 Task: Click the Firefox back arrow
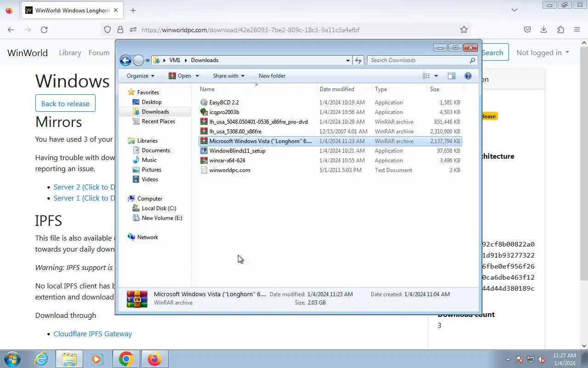coord(11,30)
